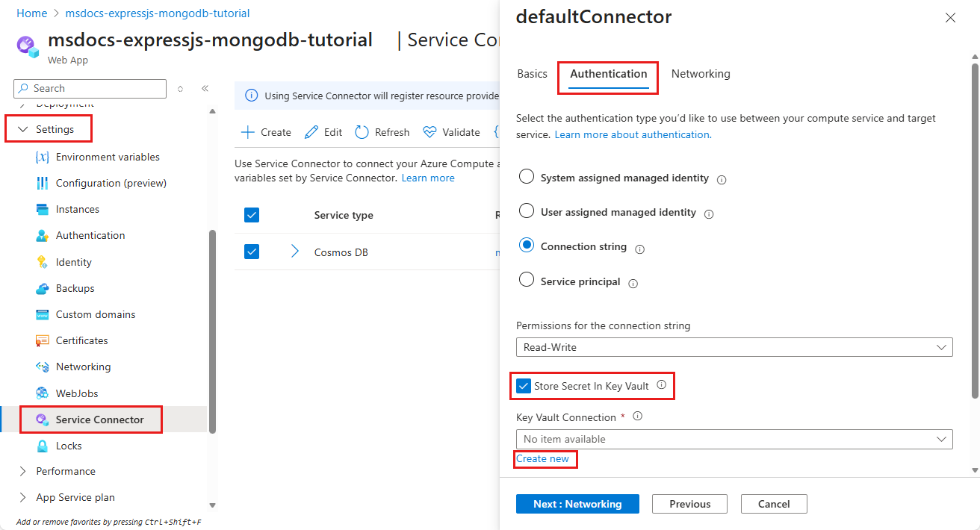Viewport: 980px width, 530px height.
Task: Click the Locks padlock icon
Action: [x=42, y=446]
